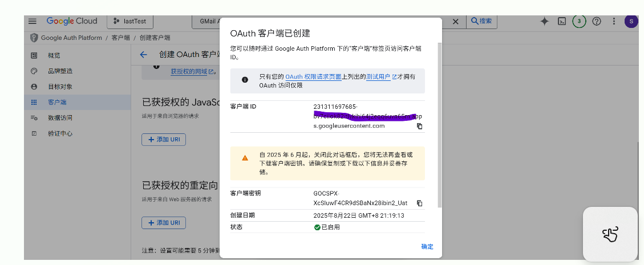The width and height of the screenshot is (644, 265).
Task: Click the 验证中心 checkbox icon
Action: tap(34, 134)
